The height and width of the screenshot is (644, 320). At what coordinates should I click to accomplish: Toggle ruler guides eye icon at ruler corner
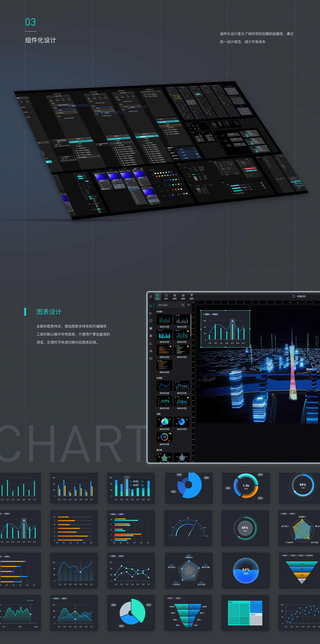click(193, 302)
